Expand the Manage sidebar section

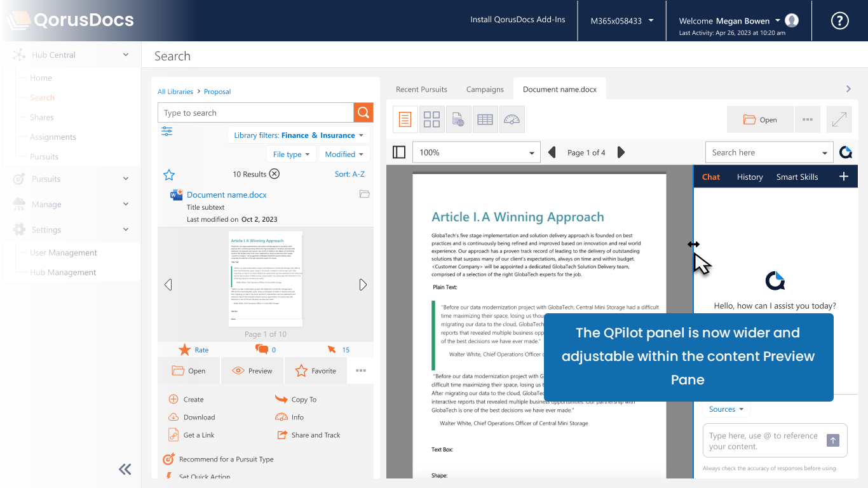click(x=126, y=204)
